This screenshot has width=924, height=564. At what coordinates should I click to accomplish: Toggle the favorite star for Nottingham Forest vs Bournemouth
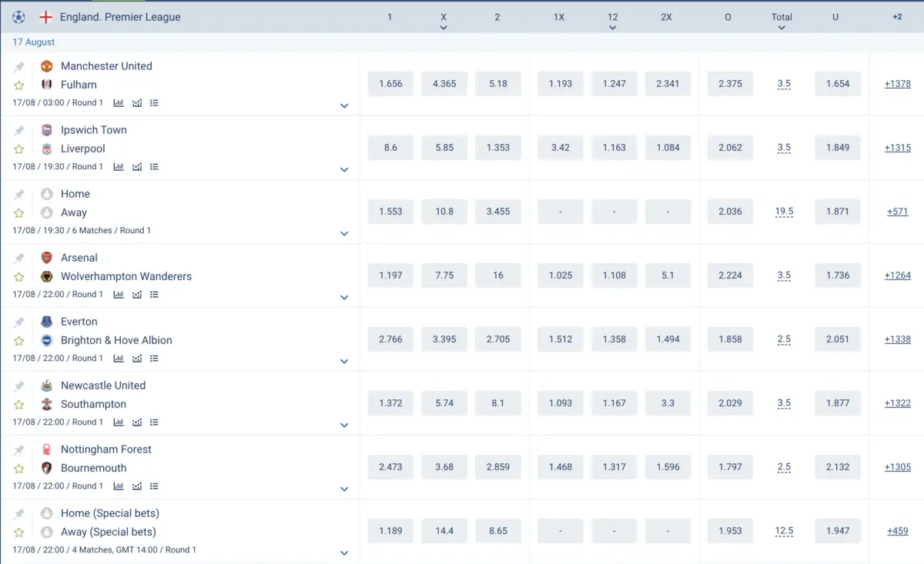[x=19, y=469]
